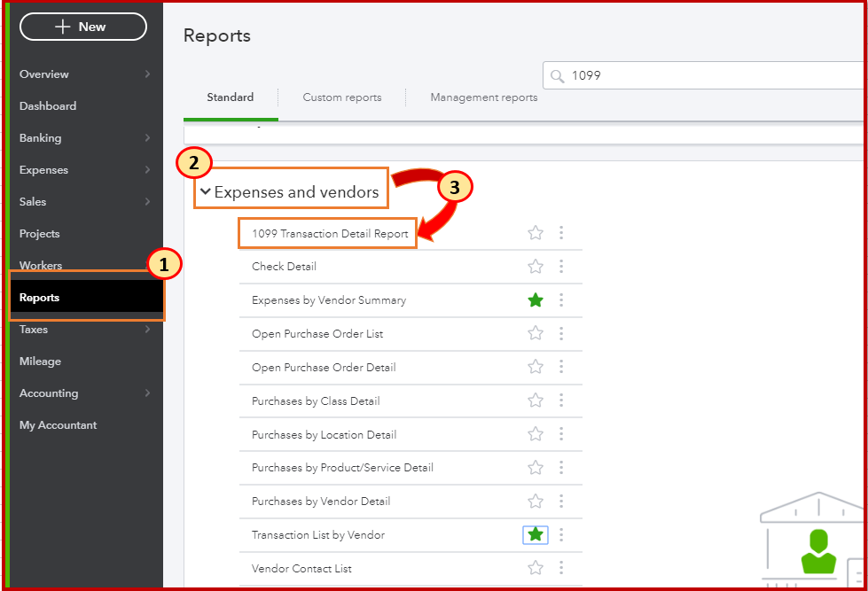
Task: Open more options for 1099 Transaction Detail Report
Action: tap(561, 233)
